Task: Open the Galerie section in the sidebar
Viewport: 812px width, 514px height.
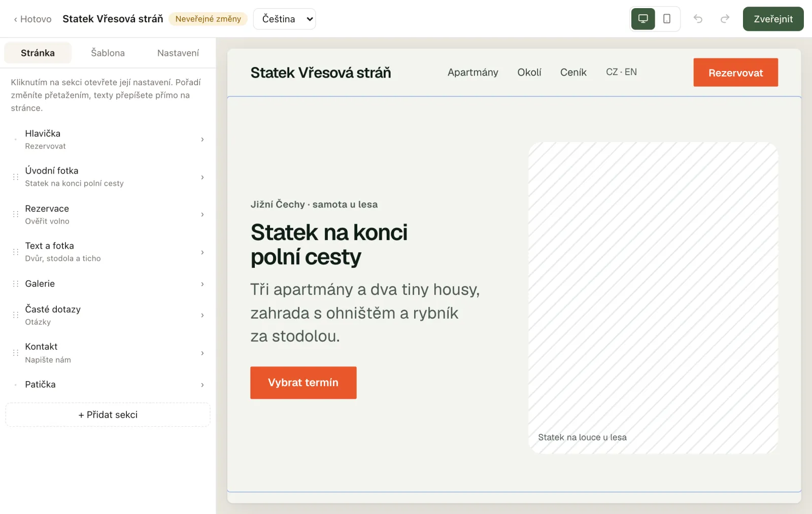Action: [108, 284]
